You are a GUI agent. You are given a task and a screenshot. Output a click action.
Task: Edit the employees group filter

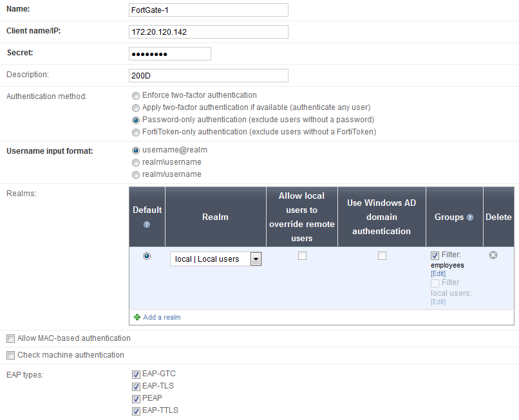[438, 273]
